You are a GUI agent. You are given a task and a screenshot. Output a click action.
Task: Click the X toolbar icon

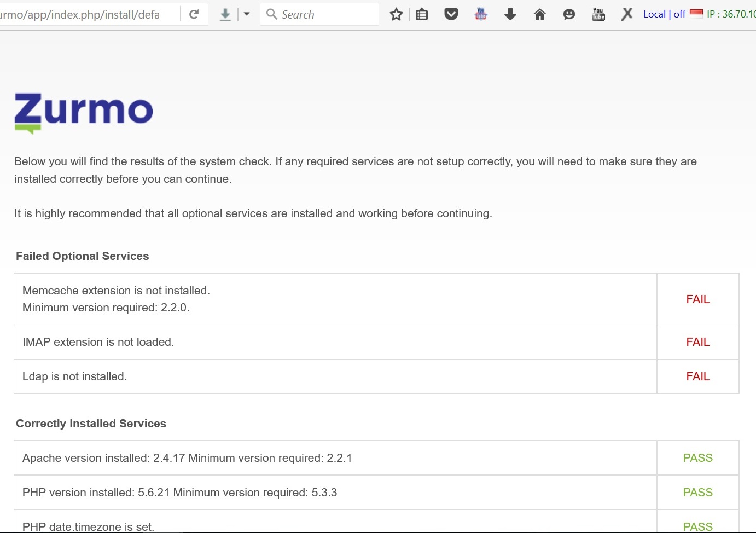tap(627, 14)
